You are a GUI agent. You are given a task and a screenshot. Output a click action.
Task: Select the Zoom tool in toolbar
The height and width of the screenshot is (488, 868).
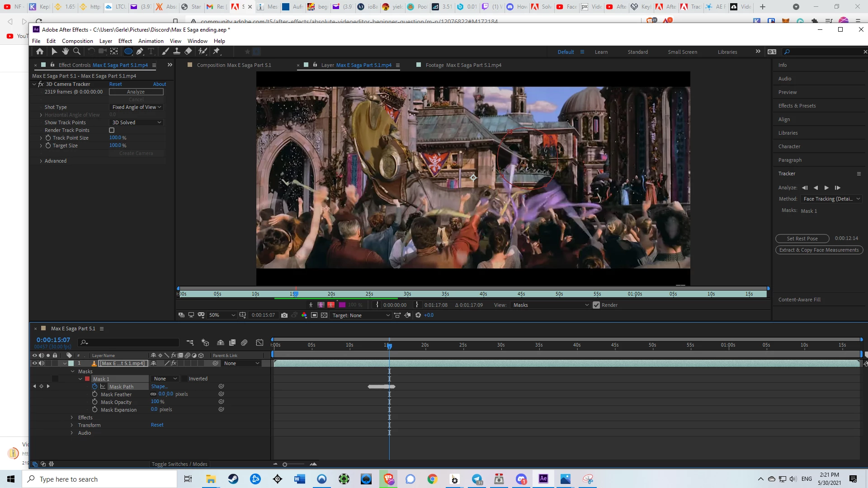pos(77,52)
